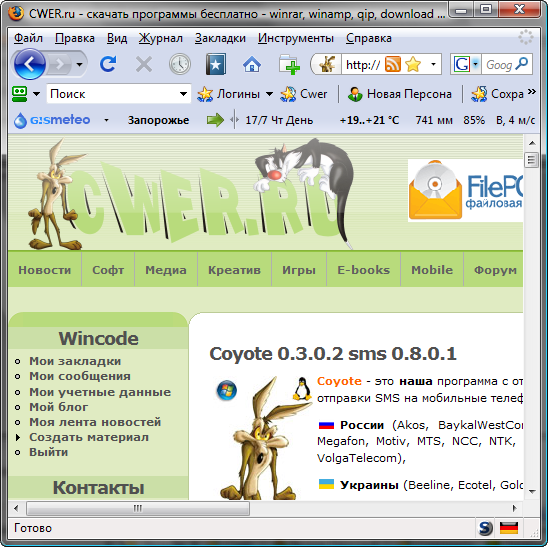Click the Windows logo icon in the article
Image resolution: width=548 pixels, height=547 pixels.
(x=226, y=390)
